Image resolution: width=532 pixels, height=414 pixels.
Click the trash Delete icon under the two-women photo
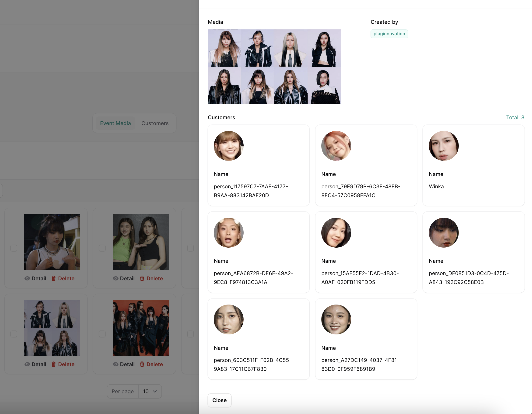click(142, 278)
